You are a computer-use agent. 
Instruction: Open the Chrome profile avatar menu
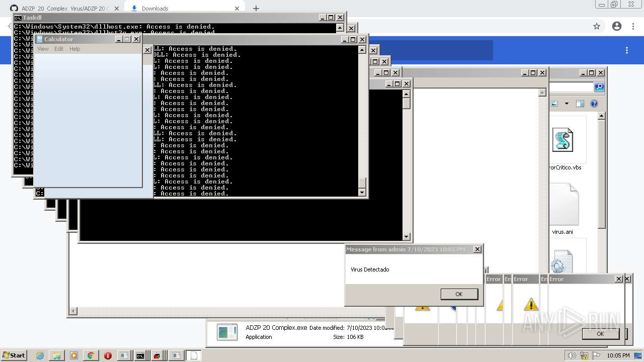click(x=617, y=26)
